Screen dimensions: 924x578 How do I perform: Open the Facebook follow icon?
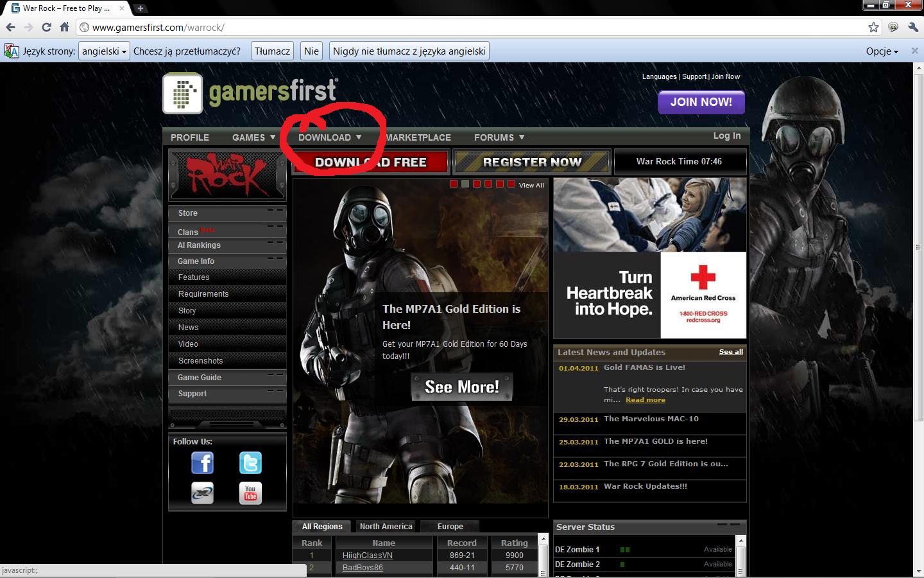pyautogui.click(x=202, y=463)
